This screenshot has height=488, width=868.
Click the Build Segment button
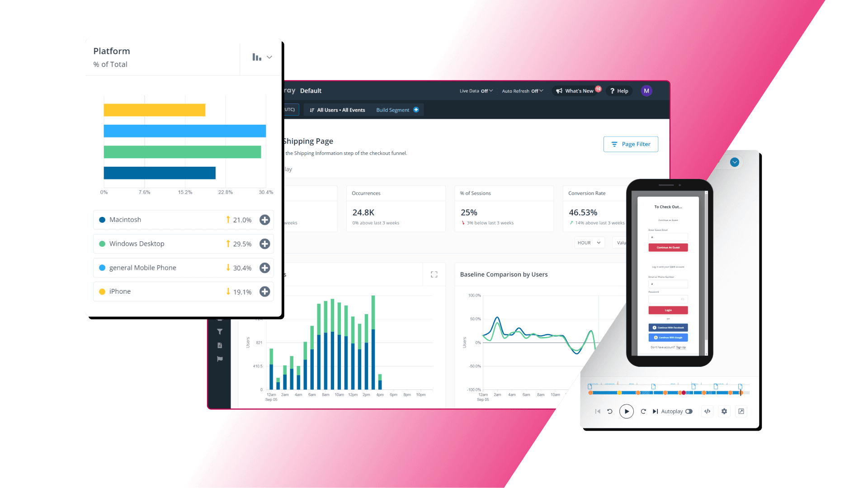(x=396, y=110)
